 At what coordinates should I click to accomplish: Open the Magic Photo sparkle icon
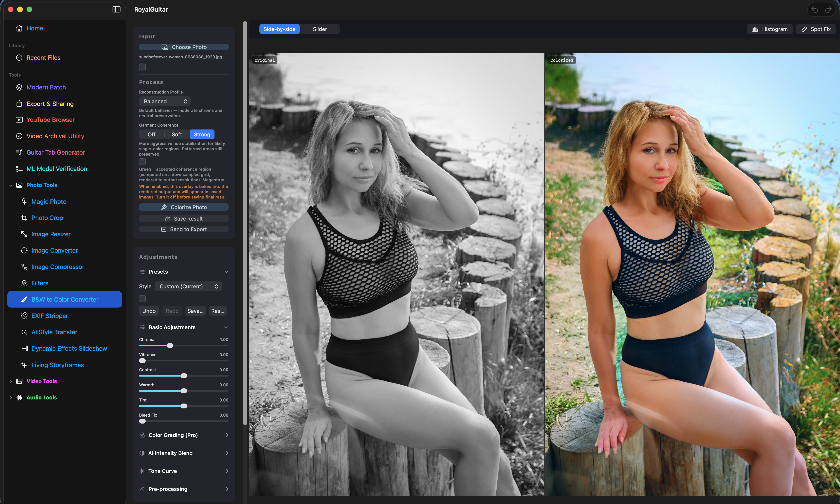(24, 202)
